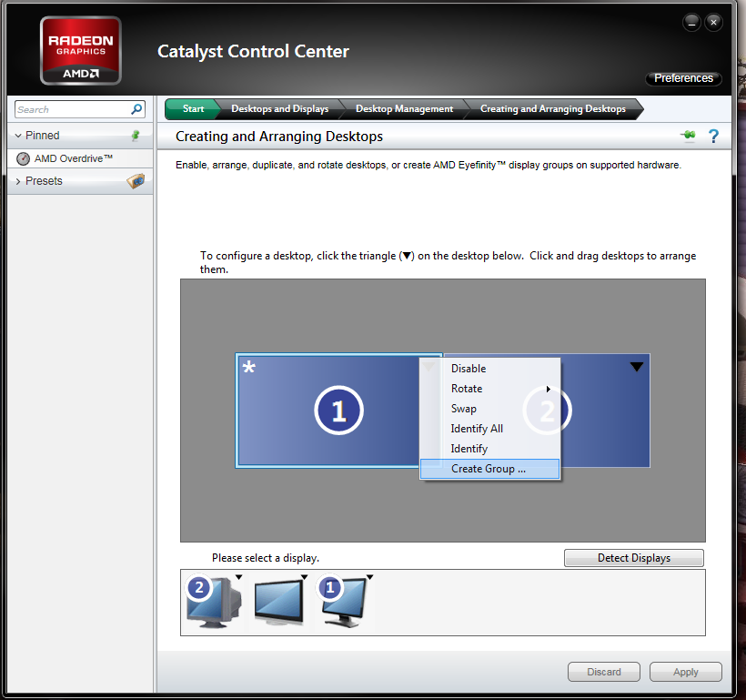Select the unnumbered flat panel display icon
Viewport: 746px width, 700px height.
(x=280, y=601)
